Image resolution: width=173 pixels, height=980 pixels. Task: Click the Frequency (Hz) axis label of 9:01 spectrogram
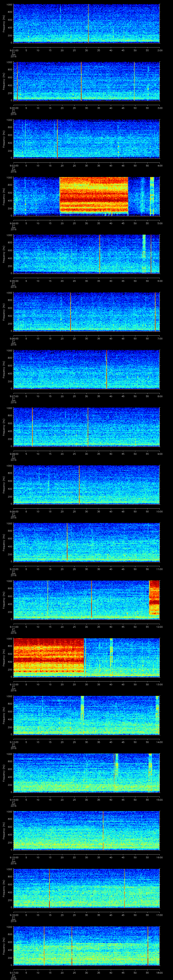pyautogui.click(x=4, y=24)
